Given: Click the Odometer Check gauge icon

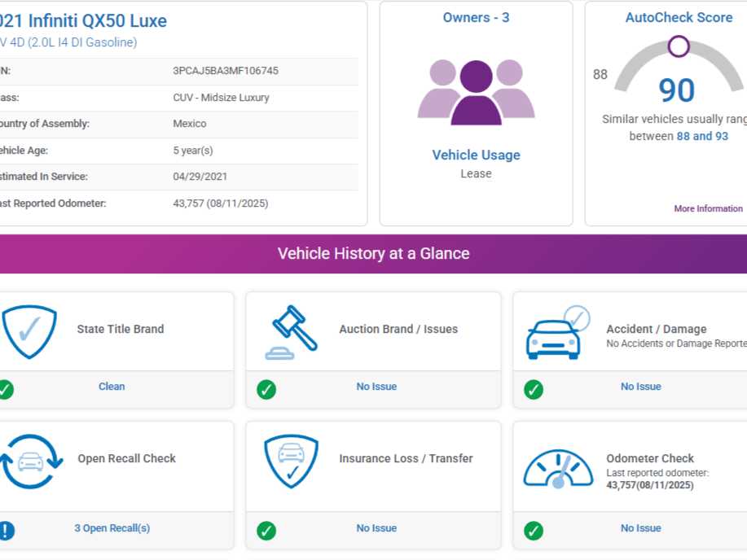Looking at the screenshot, I should point(558,468).
